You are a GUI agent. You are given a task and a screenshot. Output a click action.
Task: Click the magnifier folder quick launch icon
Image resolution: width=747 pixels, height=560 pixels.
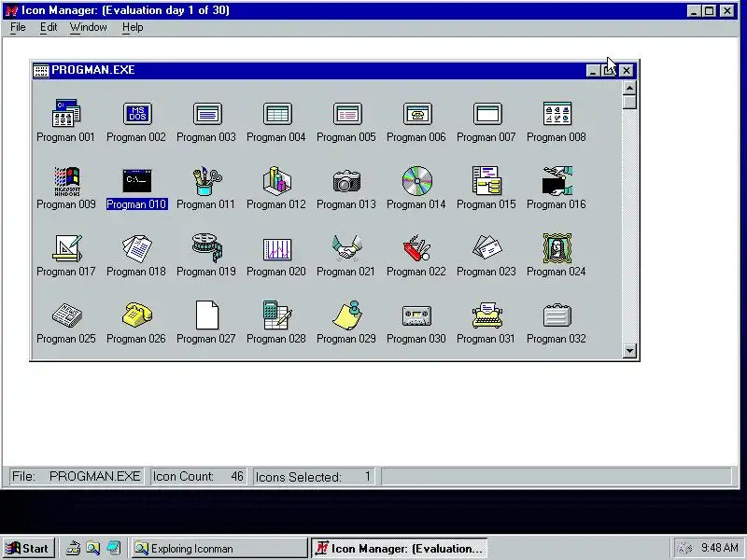93,548
